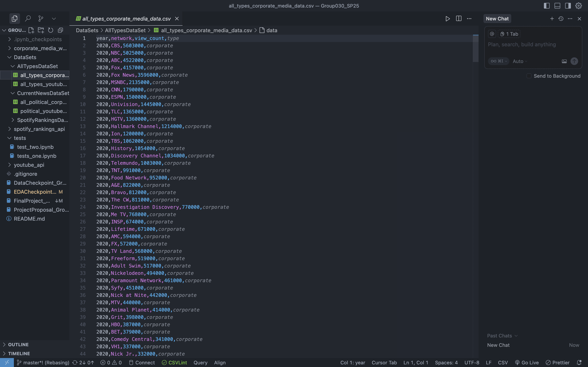Enable Send to Background checkbox

[x=529, y=76]
